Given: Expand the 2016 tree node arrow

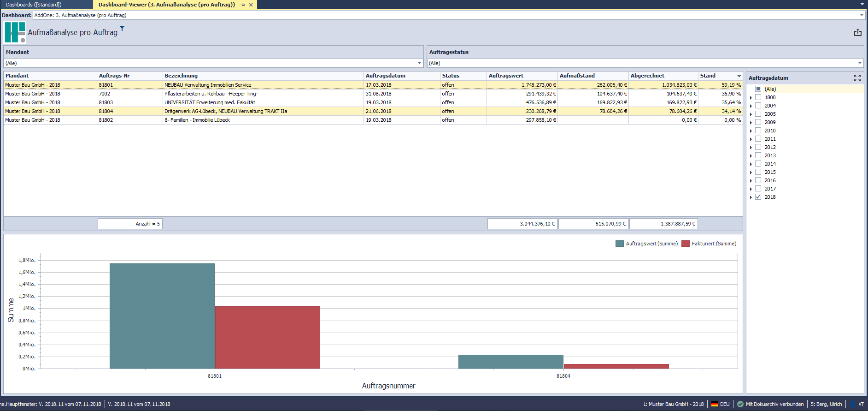Looking at the screenshot, I should click(751, 181).
